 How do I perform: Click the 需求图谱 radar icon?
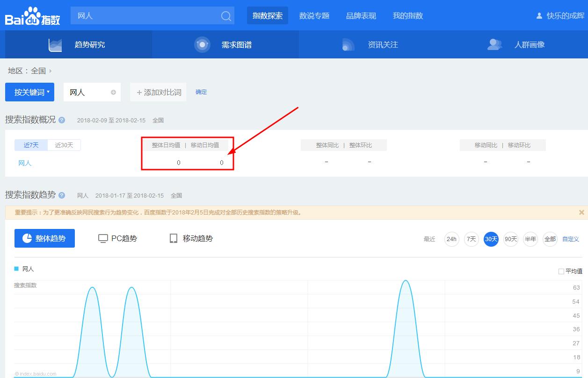point(202,44)
